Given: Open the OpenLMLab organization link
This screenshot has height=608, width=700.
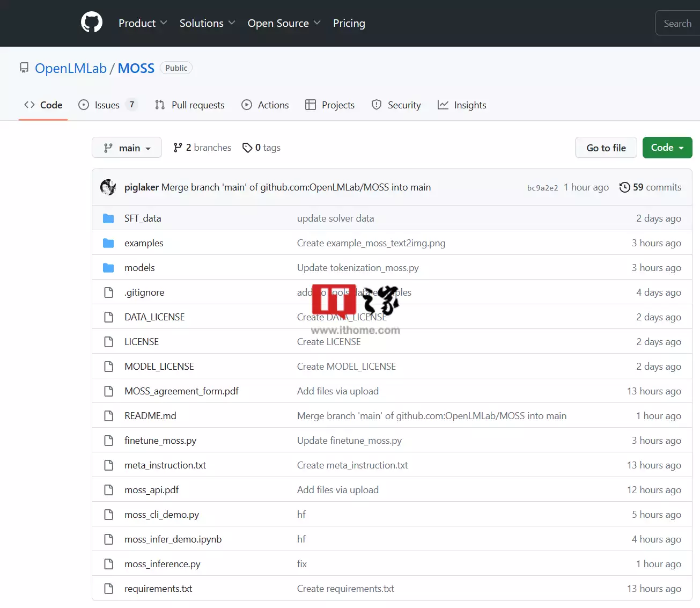Looking at the screenshot, I should (x=71, y=68).
